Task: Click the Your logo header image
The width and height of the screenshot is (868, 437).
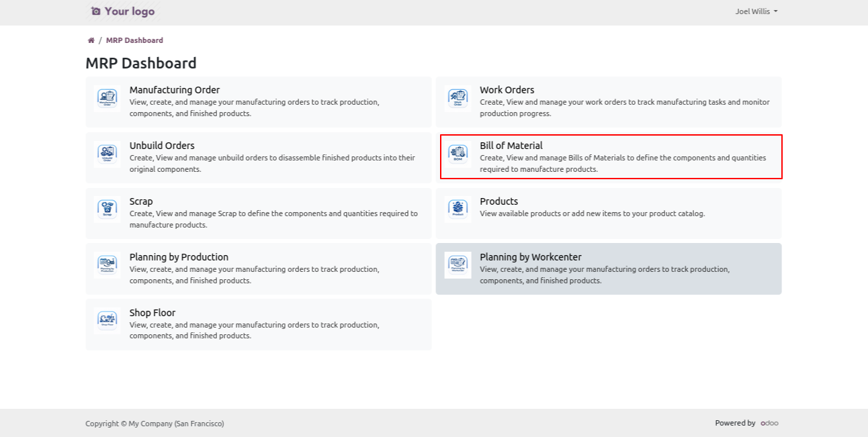Action: point(122,11)
